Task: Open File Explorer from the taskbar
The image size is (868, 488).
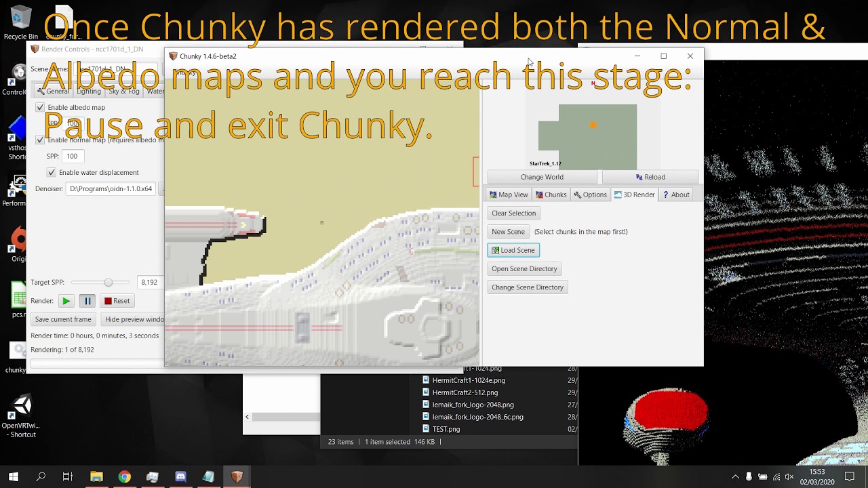Action: point(96,477)
